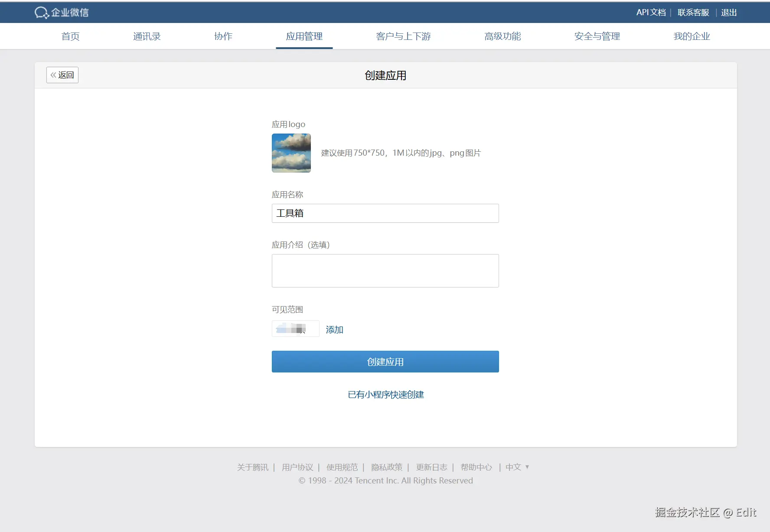Open the 中文 language dropdown
The width and height of the screenshot is (770, 532).
click(516, 467)
